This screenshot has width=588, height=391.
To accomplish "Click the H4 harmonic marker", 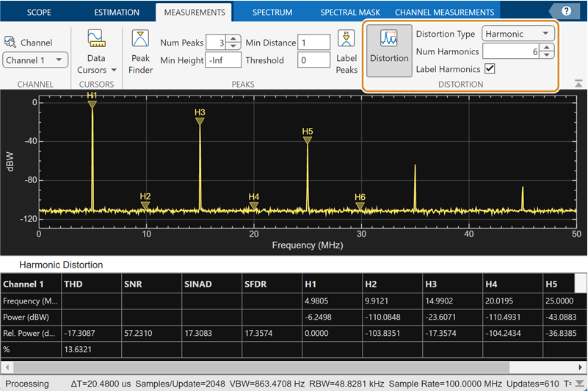I will [x=254, y=206].
